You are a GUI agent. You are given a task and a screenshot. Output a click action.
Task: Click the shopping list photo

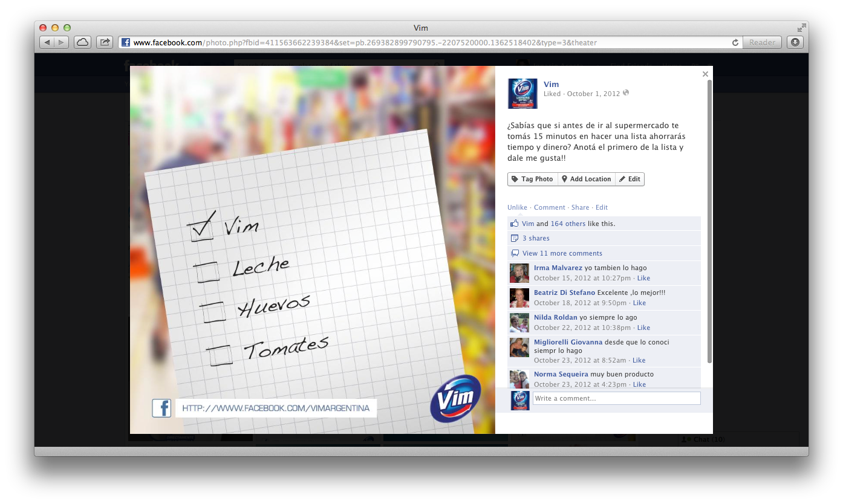point(313,250)
